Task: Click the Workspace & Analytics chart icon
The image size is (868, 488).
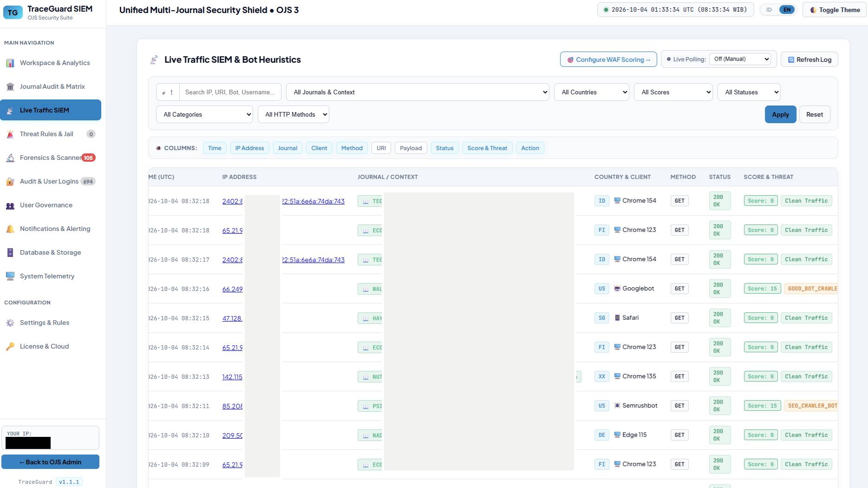Action: pyautogui.click(x=10, y=63)
